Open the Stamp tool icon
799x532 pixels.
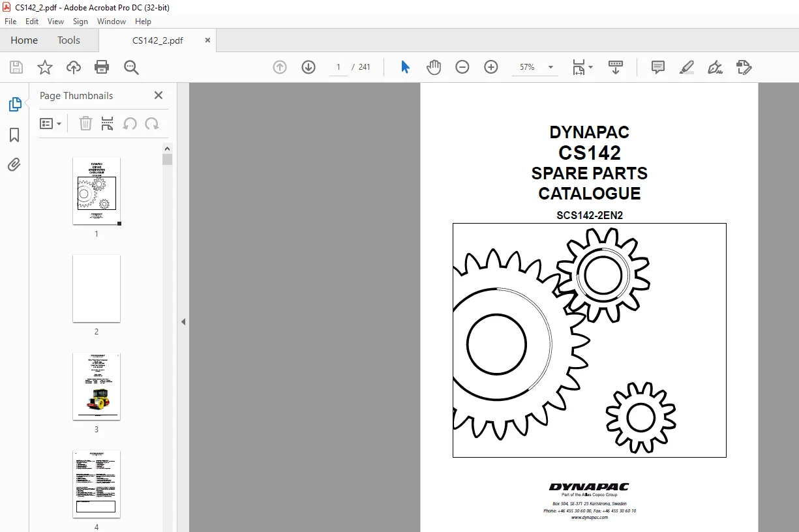tap(744, 67)
